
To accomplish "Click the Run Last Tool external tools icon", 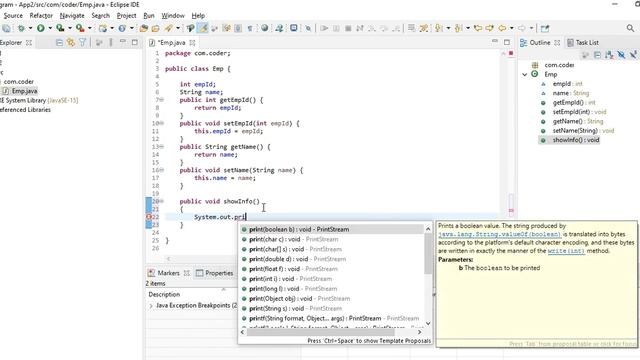I will click(80, 28).
